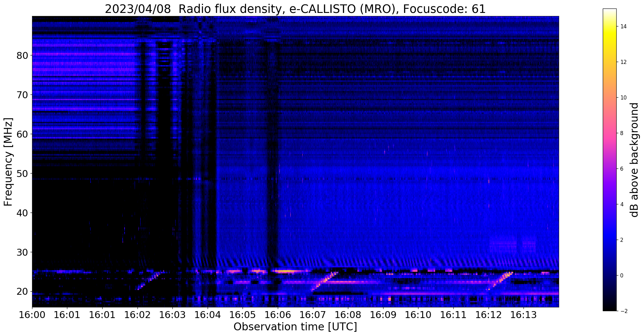This screenshot has width=644, height=336.
Task: Click the colorbar tick labeled 12
Action: [x=623, y=62]
